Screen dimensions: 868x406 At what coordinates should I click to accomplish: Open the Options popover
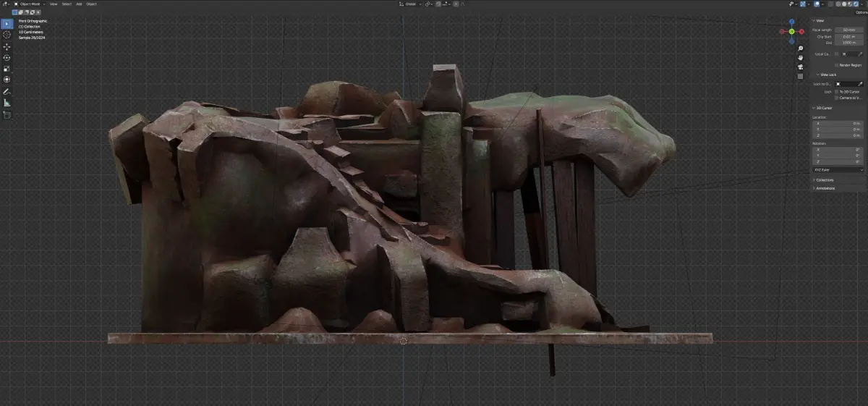pyautogui.click(x=861, y=12)
